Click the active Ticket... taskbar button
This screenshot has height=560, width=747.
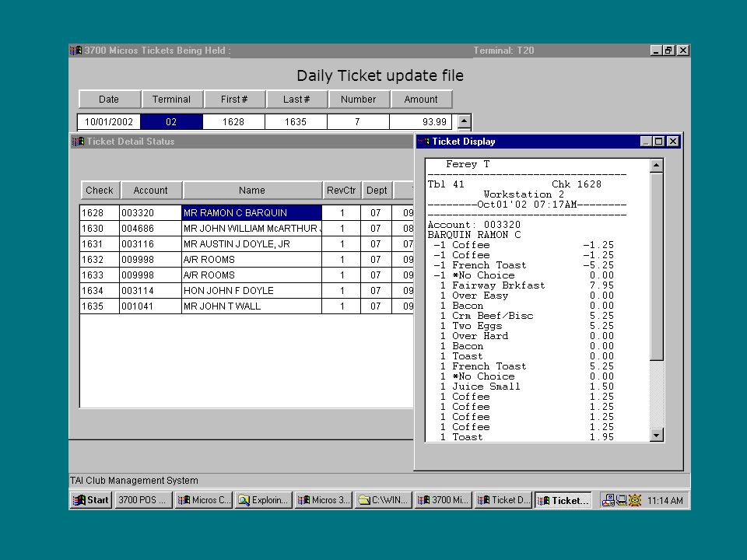click(x=563, y=500)
